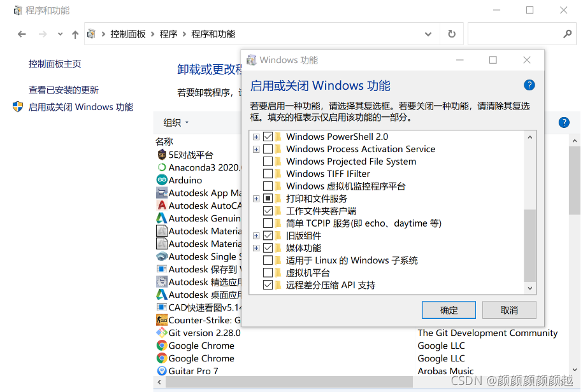Enable Windows TIFF IFilter checkbox

[268, 174]
